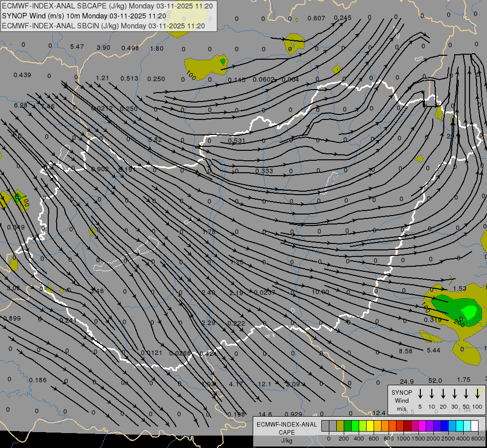Click the map value 14.6
The height and width of the screenshot is (448, 487).
[x=265, y=414]
